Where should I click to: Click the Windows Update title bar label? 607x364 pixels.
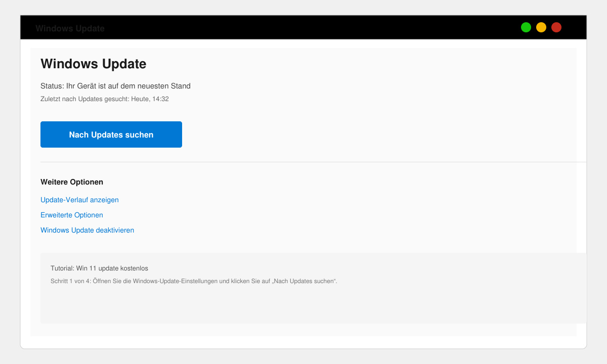click(70, 28)
